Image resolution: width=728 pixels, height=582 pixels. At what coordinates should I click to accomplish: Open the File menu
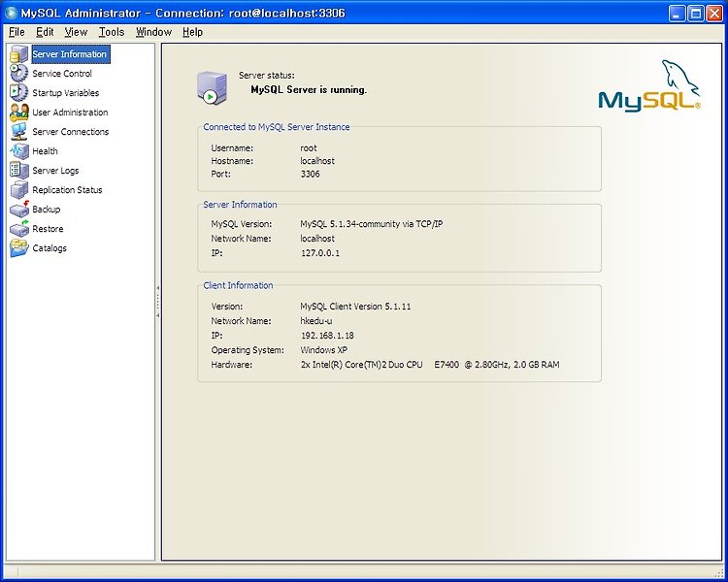[x=17, y=32]
